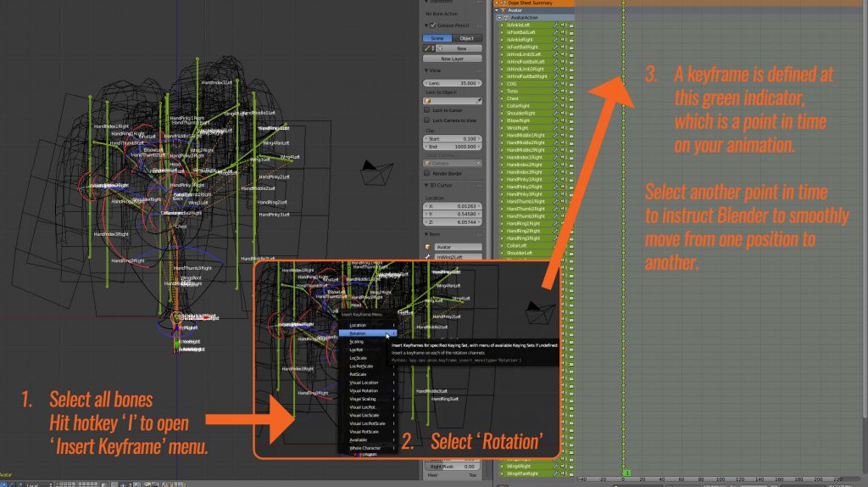Choose Whole Character in Insert Keyframe menu
Image resolution: width=868 pixels, height=487 pixels.
(x=368, y=448)
